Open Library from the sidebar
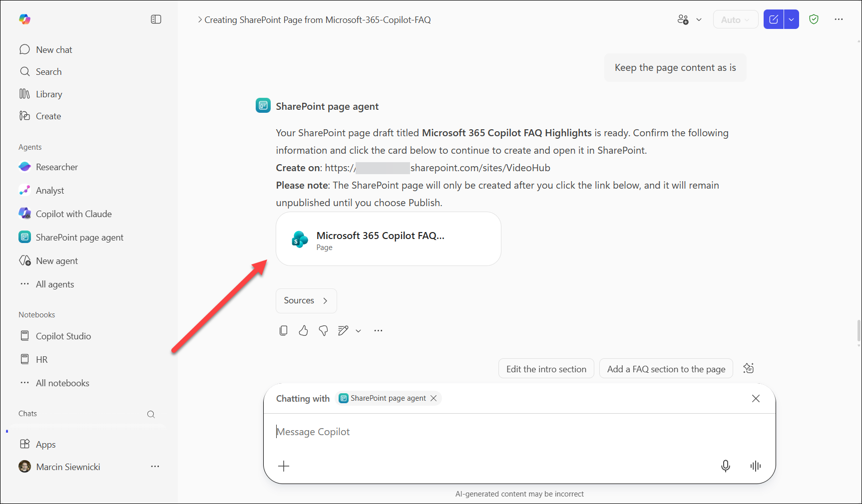 [x=48, y=94]
